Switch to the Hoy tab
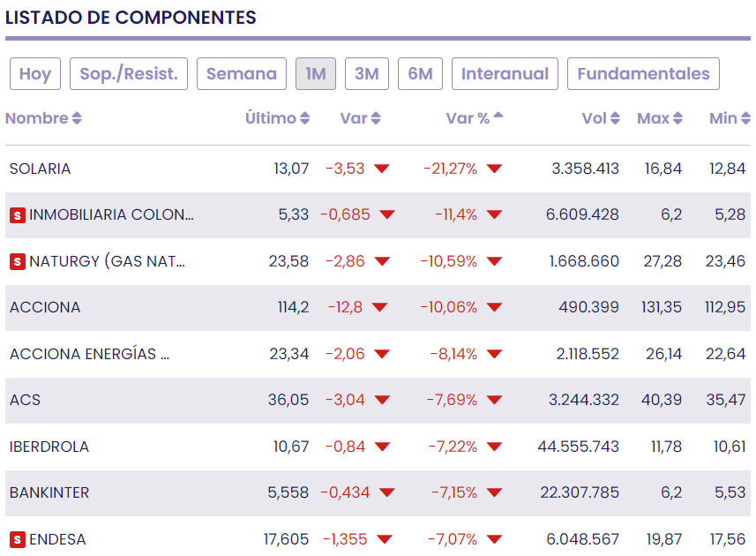756x556 pixels. click(35, 74)
